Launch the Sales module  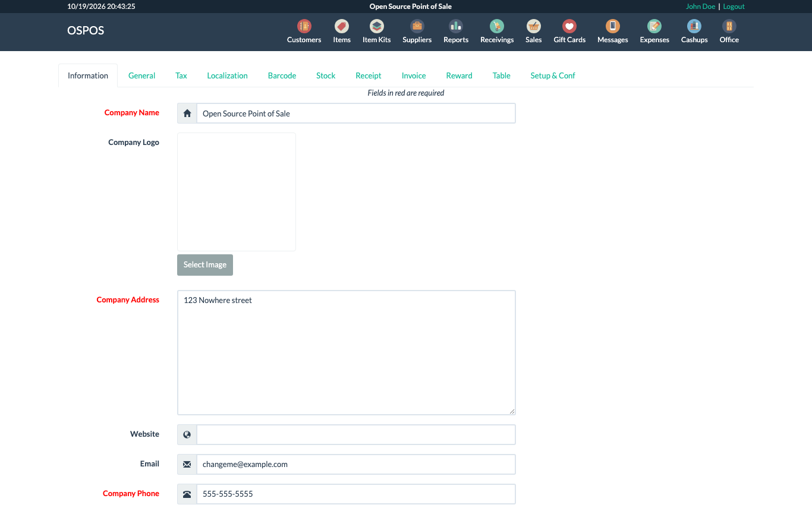533,31
